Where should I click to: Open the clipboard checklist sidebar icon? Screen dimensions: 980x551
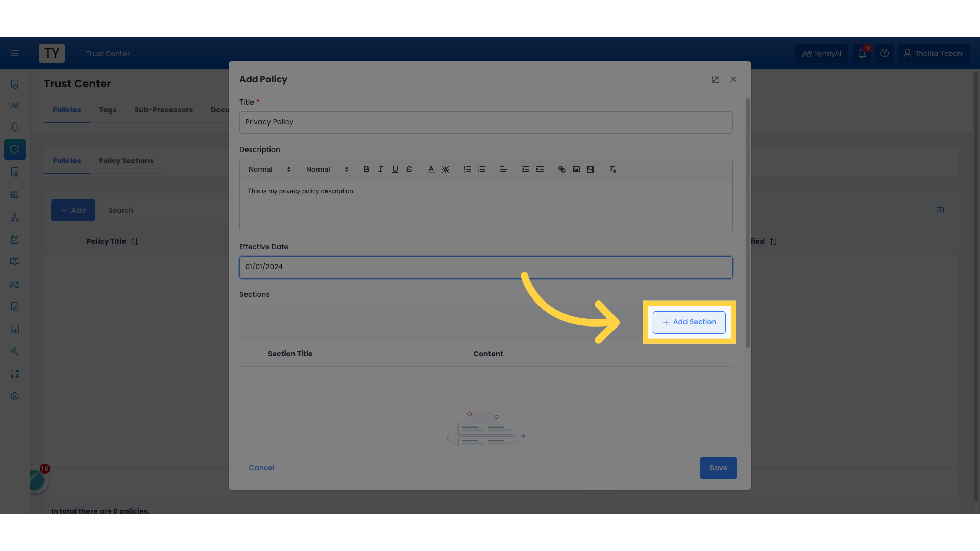pos(15,239)
